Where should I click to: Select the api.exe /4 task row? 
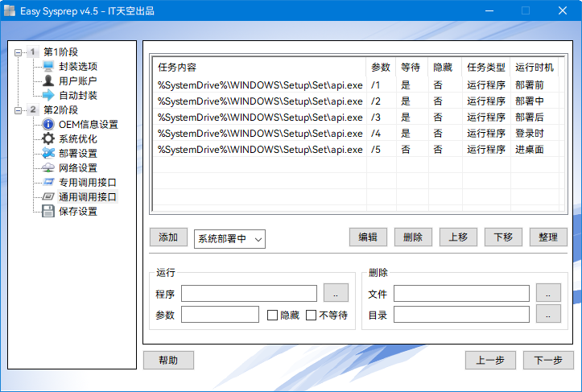click(x=358, y=134)
